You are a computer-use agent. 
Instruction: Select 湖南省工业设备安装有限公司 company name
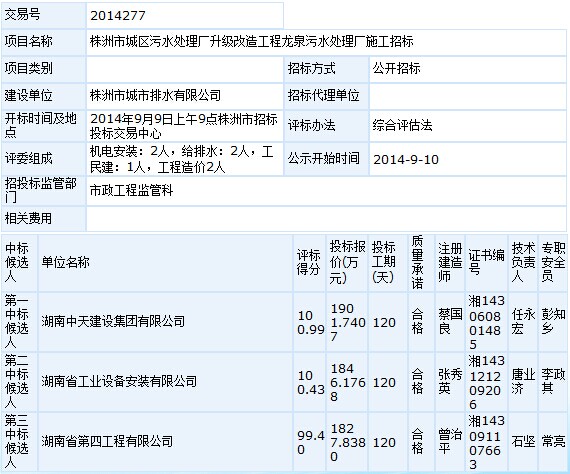tap(119, 381)
